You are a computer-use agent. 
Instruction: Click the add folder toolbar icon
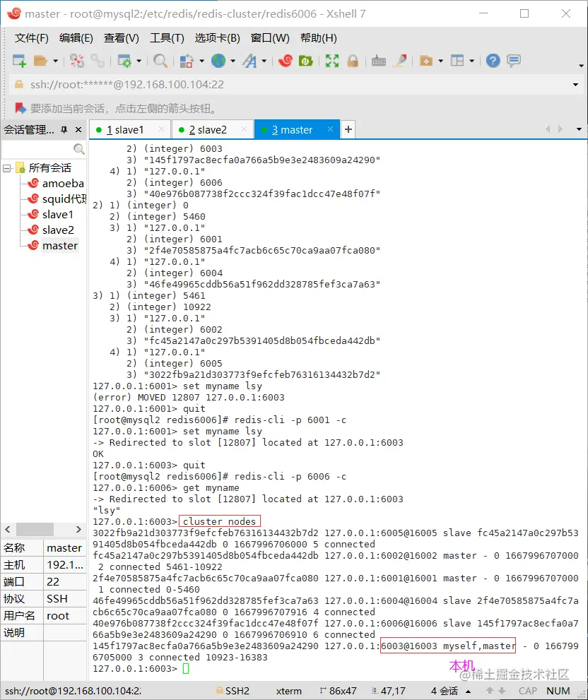pyautogui.click(x=426, y=60)
